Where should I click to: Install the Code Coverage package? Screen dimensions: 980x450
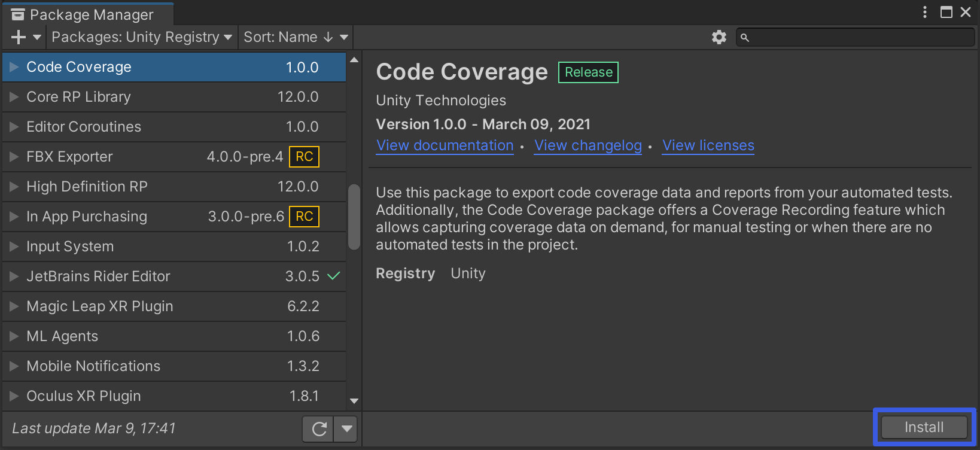[x=924, y=427]
